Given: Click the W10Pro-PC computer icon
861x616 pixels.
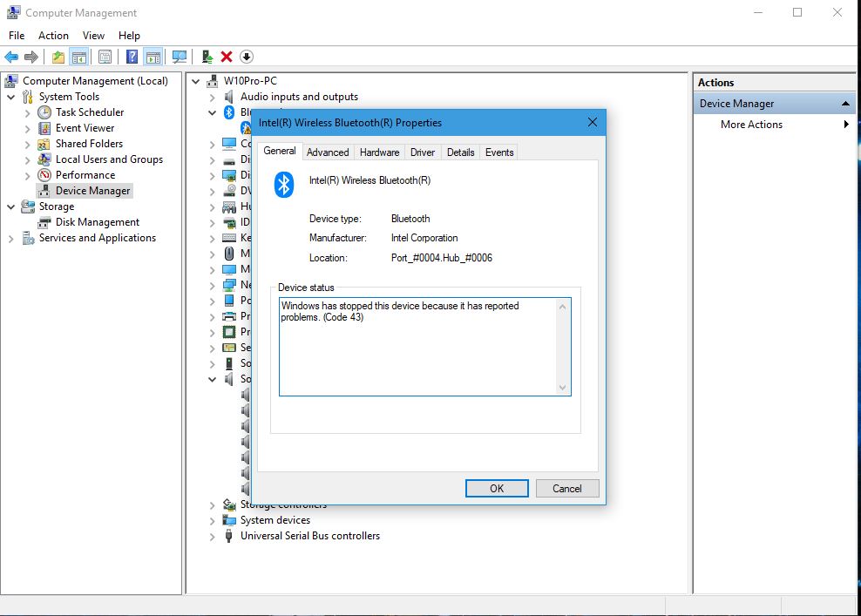Looking at the screenshot, I should click(212, 81).
